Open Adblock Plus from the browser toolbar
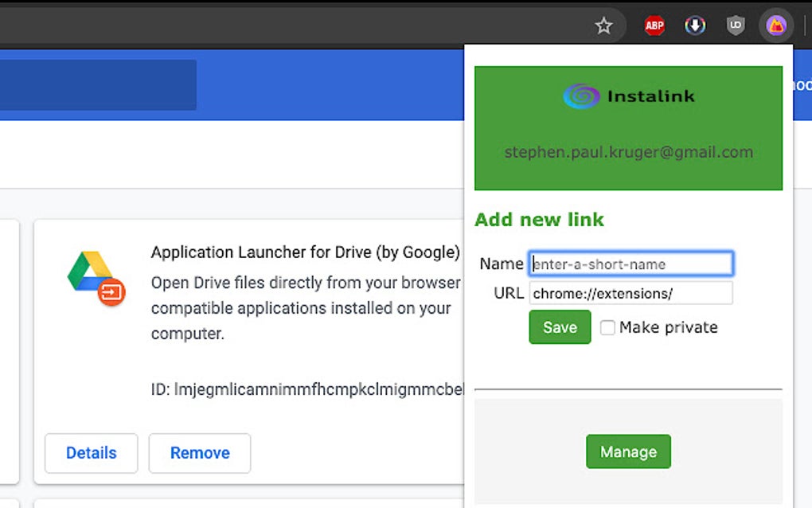The image size is (812, 508). click(x=653, y=25)
